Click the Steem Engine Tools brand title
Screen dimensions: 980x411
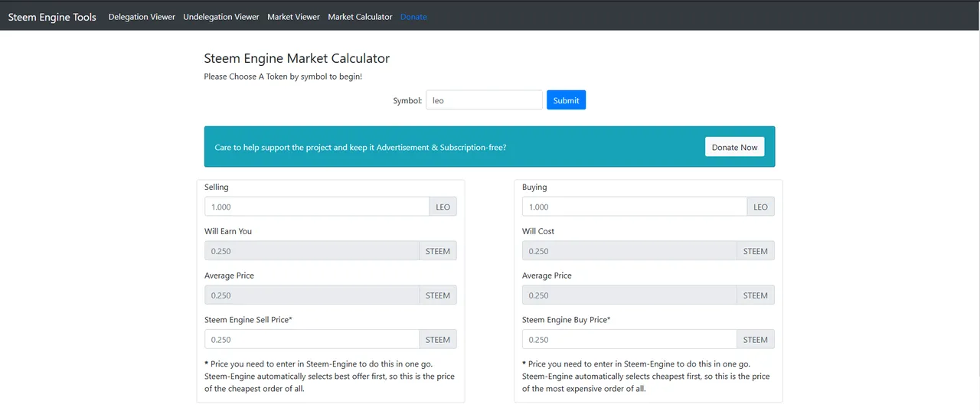pos(52,17)
